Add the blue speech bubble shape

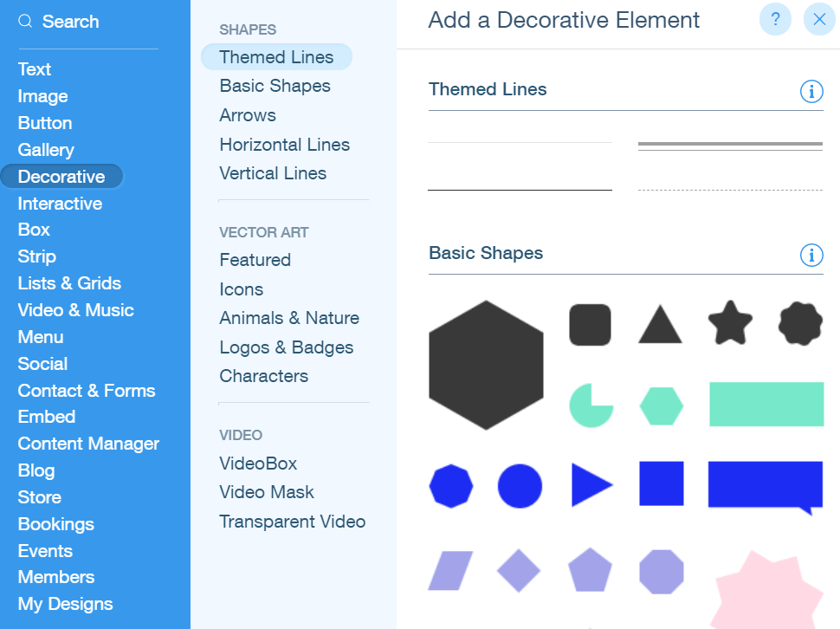point(765,487)
